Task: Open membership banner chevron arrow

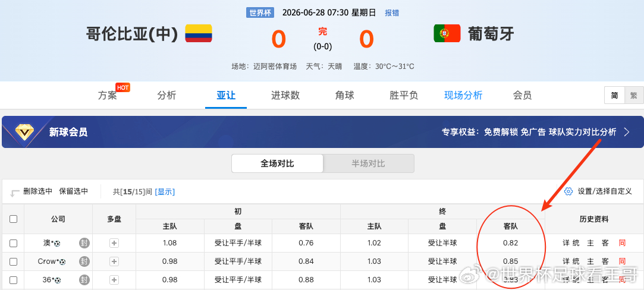Action: 627,132
